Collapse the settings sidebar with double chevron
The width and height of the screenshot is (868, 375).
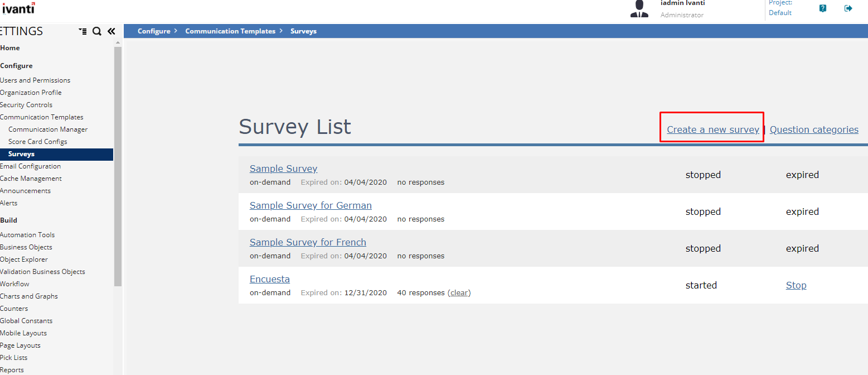(x=111, y=31)
